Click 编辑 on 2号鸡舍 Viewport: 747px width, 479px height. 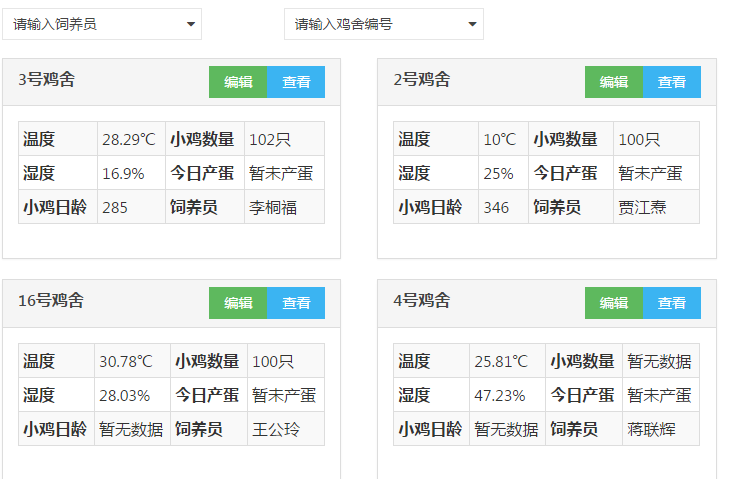pos(614,82)
